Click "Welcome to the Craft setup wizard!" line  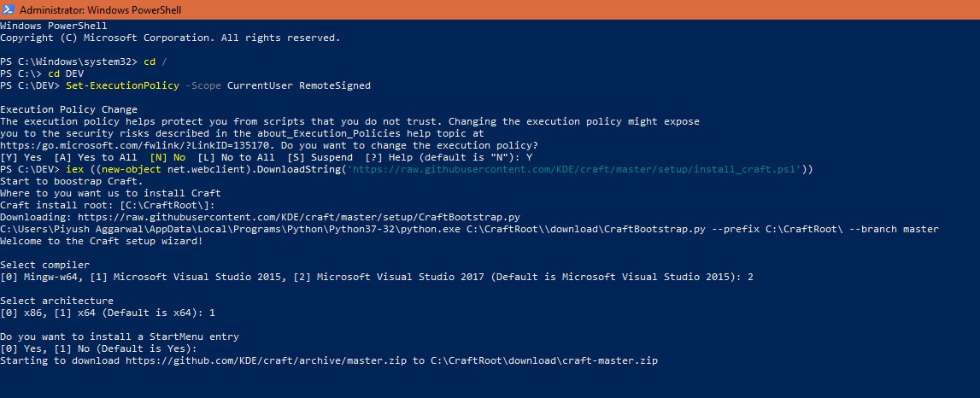102,241
